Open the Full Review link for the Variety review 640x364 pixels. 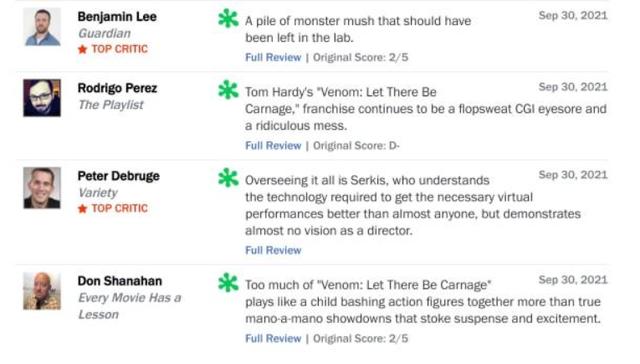[x=273, y=250]
